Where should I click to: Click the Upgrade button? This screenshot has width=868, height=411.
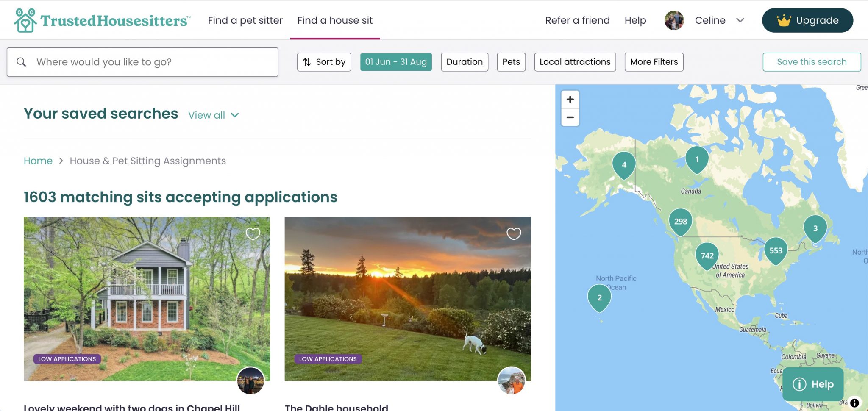[807, 20]
